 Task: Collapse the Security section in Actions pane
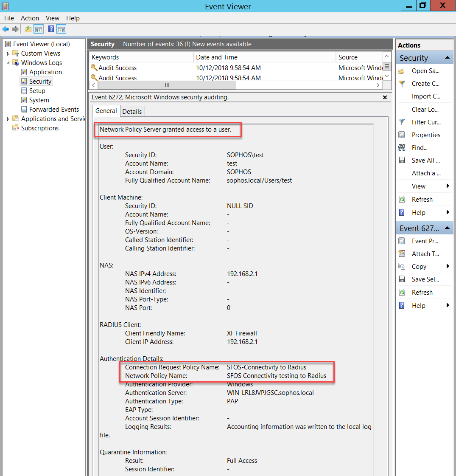[447, 58]
